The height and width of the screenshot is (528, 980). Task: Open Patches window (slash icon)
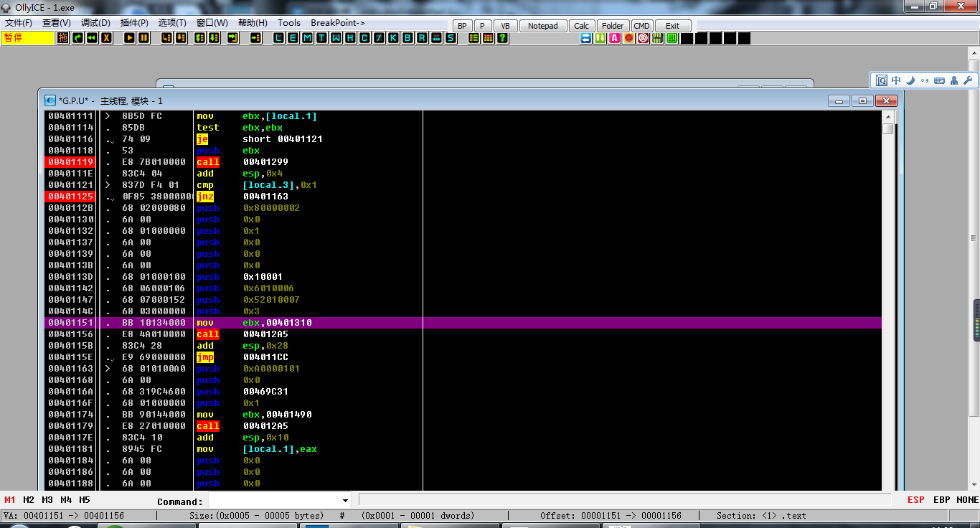pos(379,38)
